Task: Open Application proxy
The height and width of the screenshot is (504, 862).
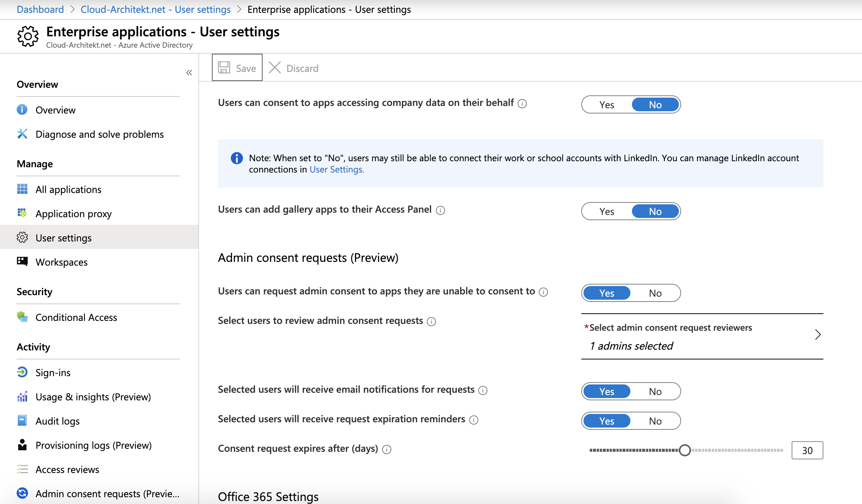Action: click(x=98, y=213)
